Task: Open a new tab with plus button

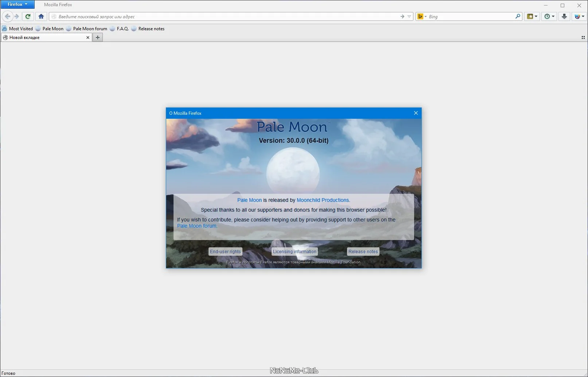Action: (98, 38)
